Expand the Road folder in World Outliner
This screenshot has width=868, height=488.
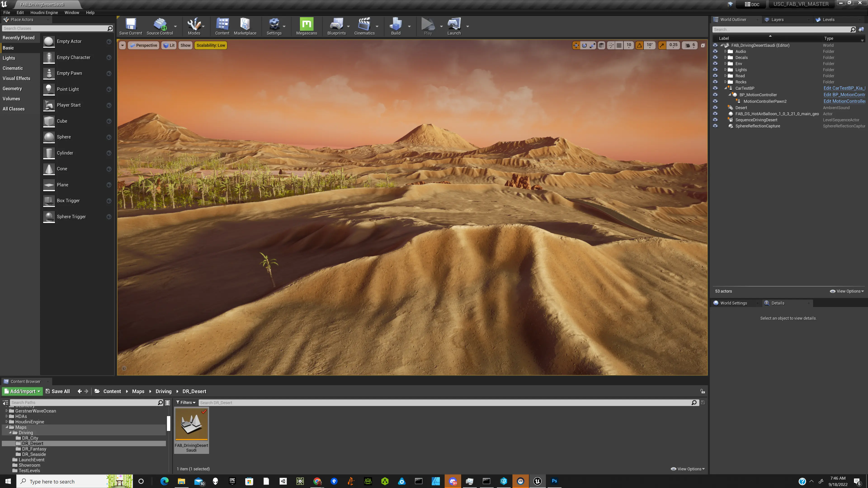tap(725, 75)
